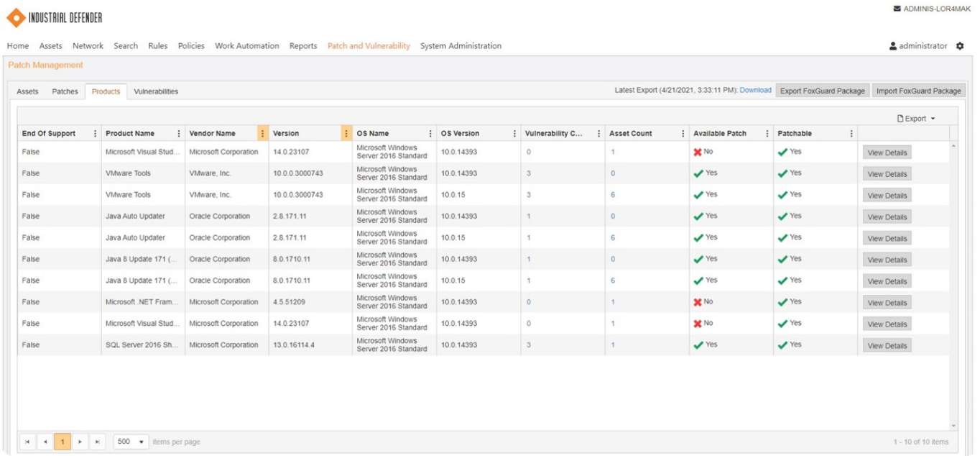The width and height of the screenshot is (980, 456).
Task: Jump to the last page of results
Action: (x=98, y=441)
